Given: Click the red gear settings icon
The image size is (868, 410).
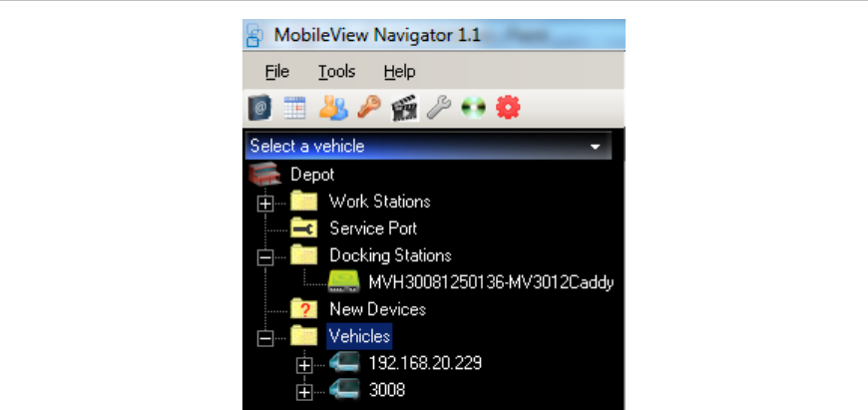Looking at the screenshot, I should pos(509,108).
